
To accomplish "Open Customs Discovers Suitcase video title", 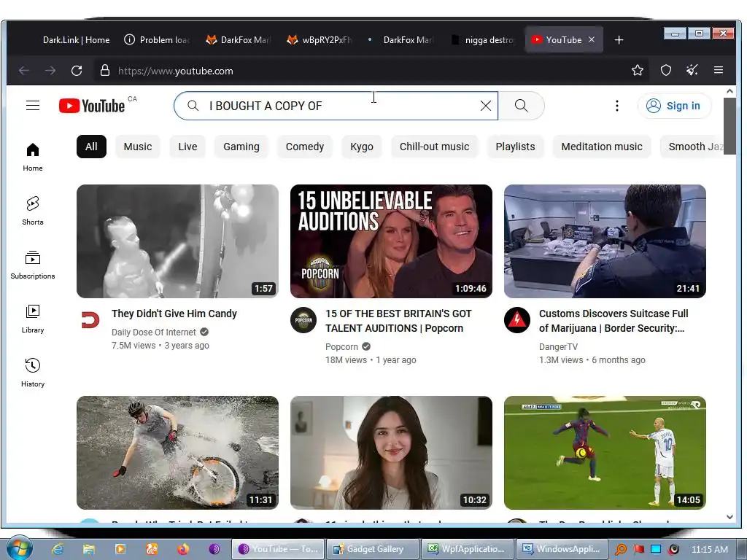I will click(x=614, y=321).
